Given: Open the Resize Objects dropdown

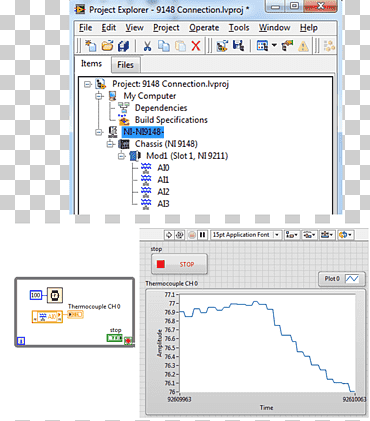Looking at the screenshot, I should point(327,235).
